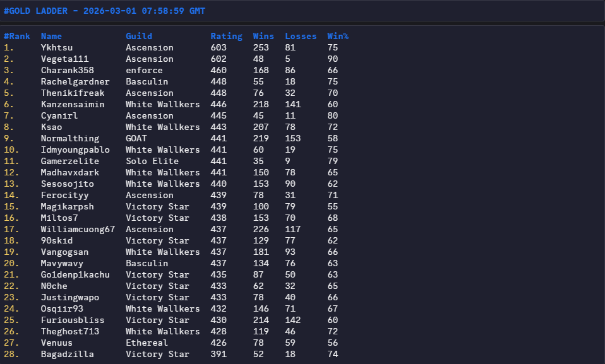Click the Guild column header
This screenshot has width=605, height=364.
click(139, 36)
